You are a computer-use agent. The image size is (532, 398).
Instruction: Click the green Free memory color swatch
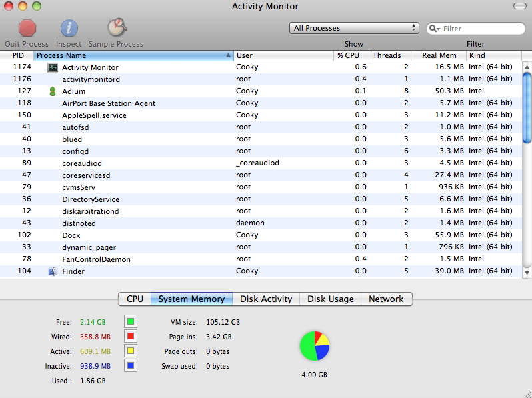pos(131,321)
